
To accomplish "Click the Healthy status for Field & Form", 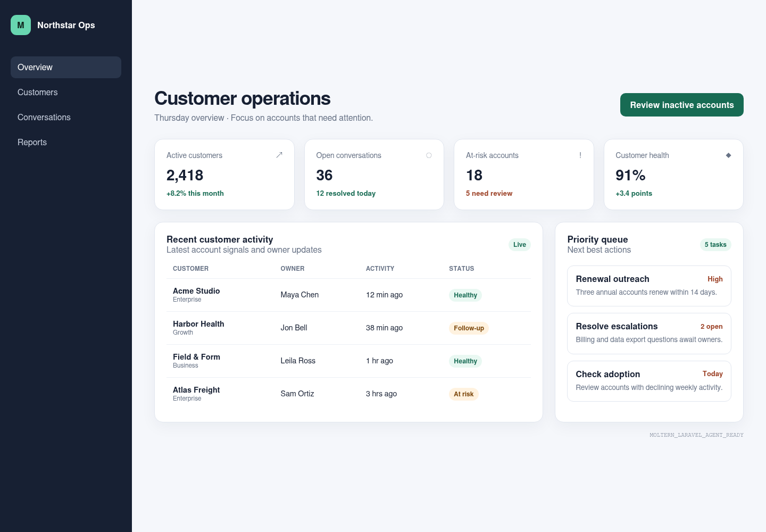I will 465,361.
